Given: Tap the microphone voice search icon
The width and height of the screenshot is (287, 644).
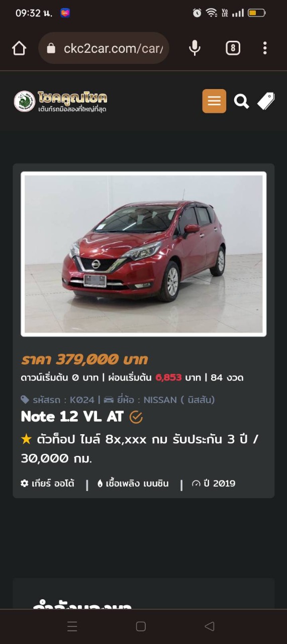Looking at the screenshot, I should pos(195,48).
